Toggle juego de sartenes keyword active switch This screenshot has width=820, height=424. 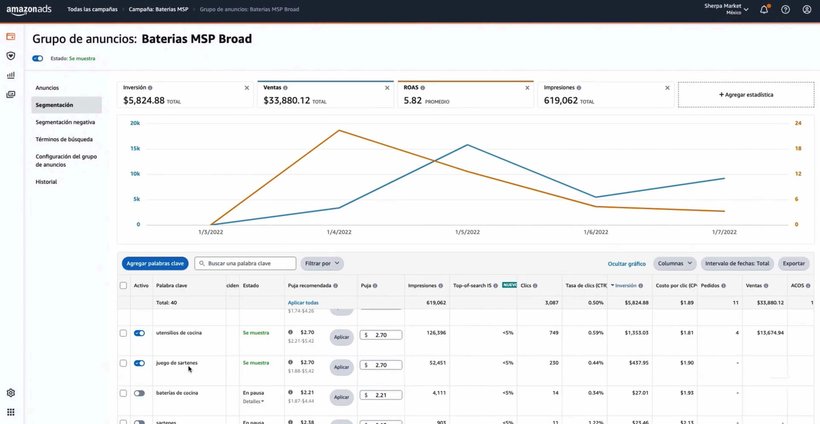pyautogui.click(x=139, y=363)
